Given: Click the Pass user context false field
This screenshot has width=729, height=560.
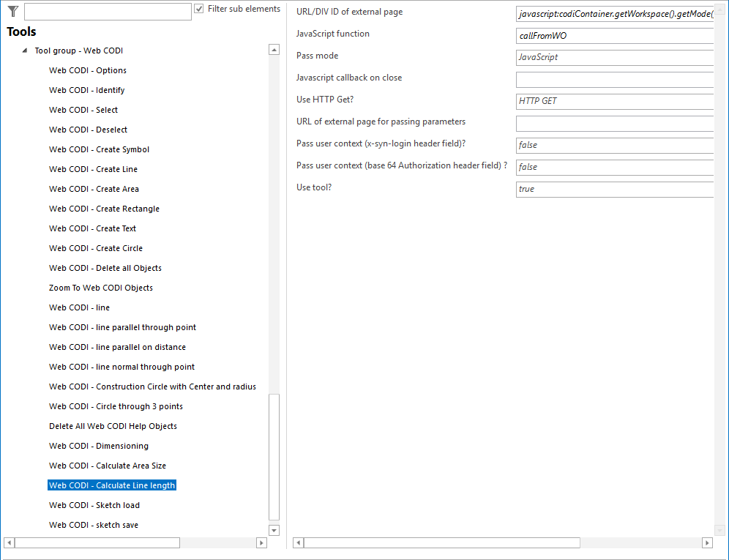Looking at the screenshot, I should point(615,145).
